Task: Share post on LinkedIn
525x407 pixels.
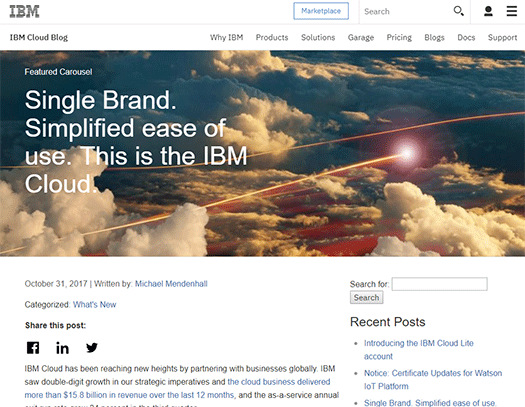Action: click(x=62, y=348)
